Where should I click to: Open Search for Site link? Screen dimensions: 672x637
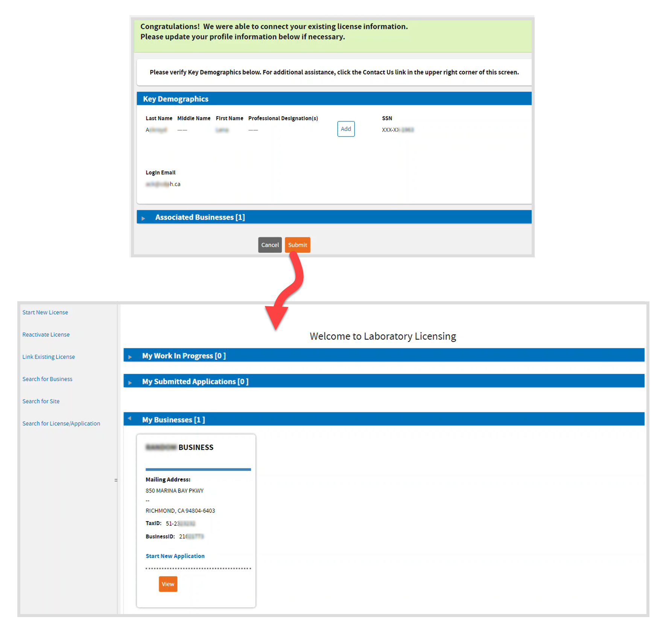click(x=41, y=401)
